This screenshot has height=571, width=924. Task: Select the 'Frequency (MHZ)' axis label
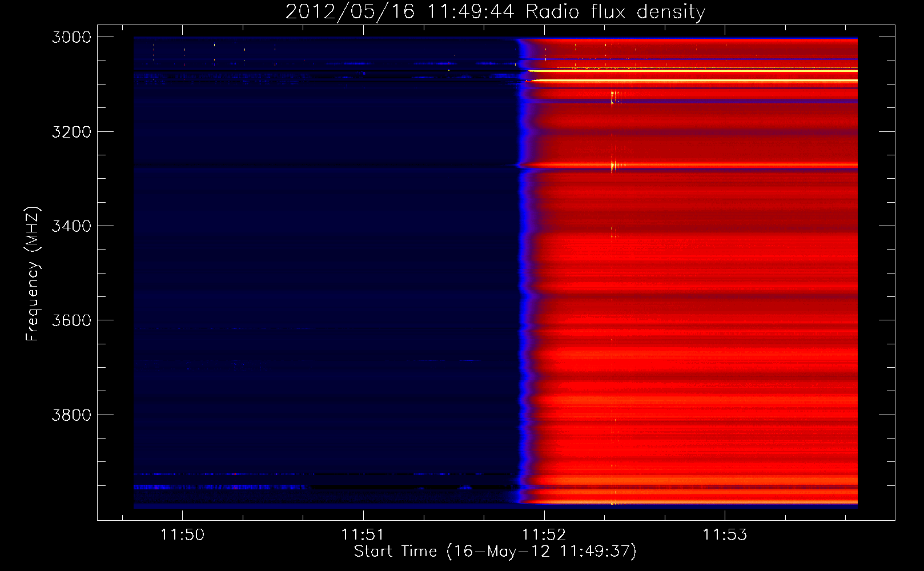pos(33,274)
